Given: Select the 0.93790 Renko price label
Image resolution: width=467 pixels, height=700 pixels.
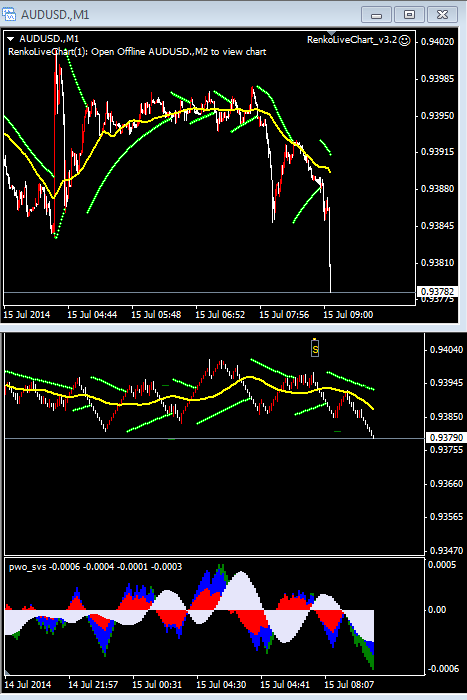Looking at the screenshot, I should [446, 438].
